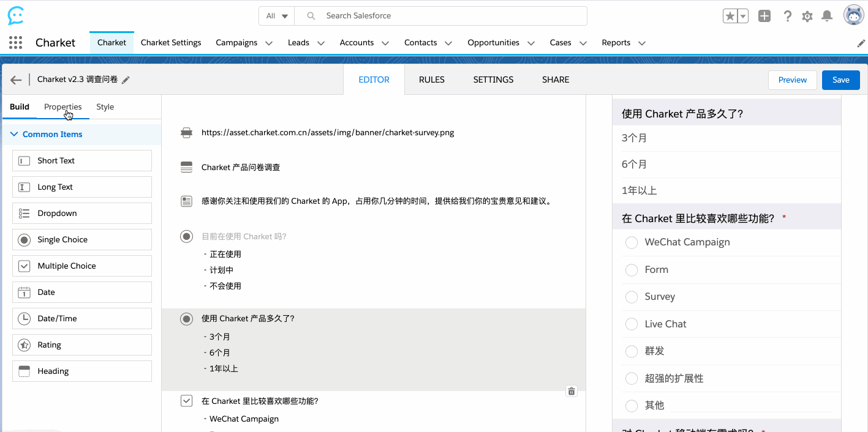This screenshot has height=432, width=868.
Task: Open the Properties tab in left panel
Action: pos(62,107)
